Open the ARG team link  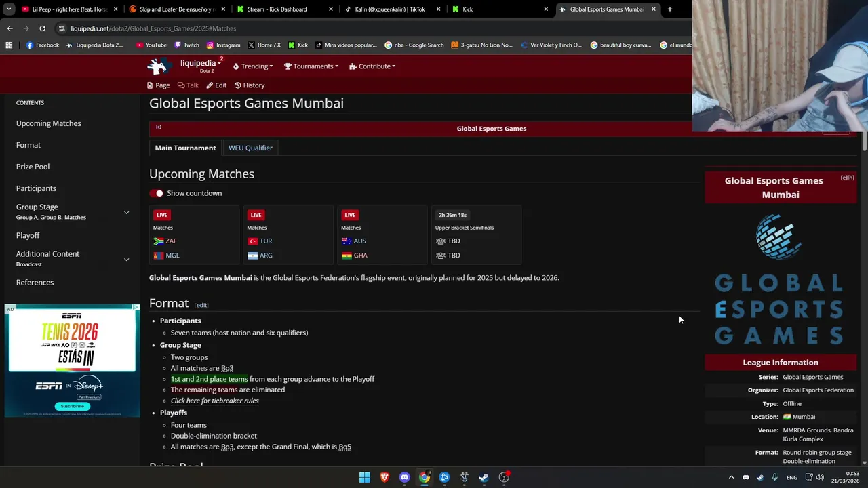[266, 256]
